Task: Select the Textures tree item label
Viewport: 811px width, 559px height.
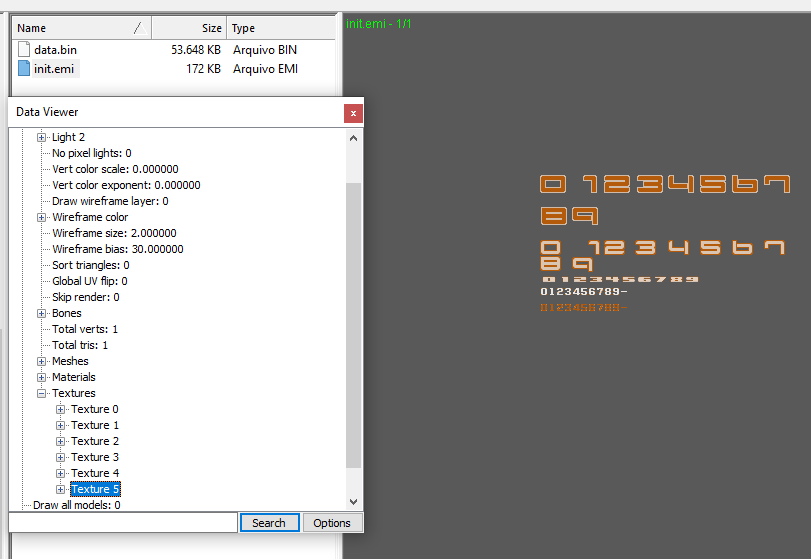Action: (x=74, y=393)
